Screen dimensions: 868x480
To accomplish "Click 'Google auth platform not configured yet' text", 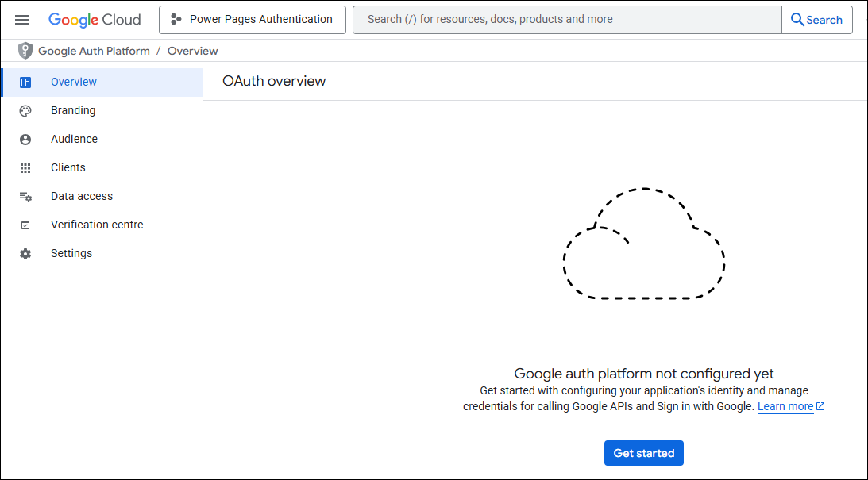I will point(644,374).
